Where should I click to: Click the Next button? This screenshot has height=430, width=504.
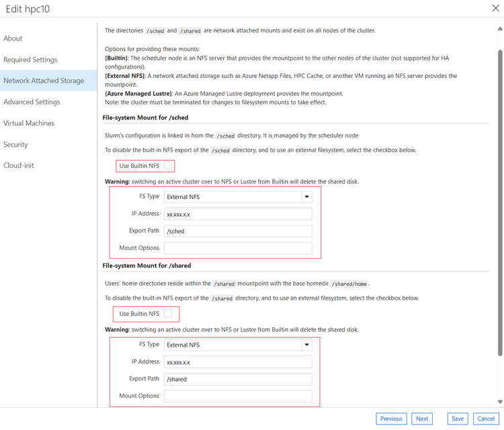pyautogui.click(x=422, y=419)
